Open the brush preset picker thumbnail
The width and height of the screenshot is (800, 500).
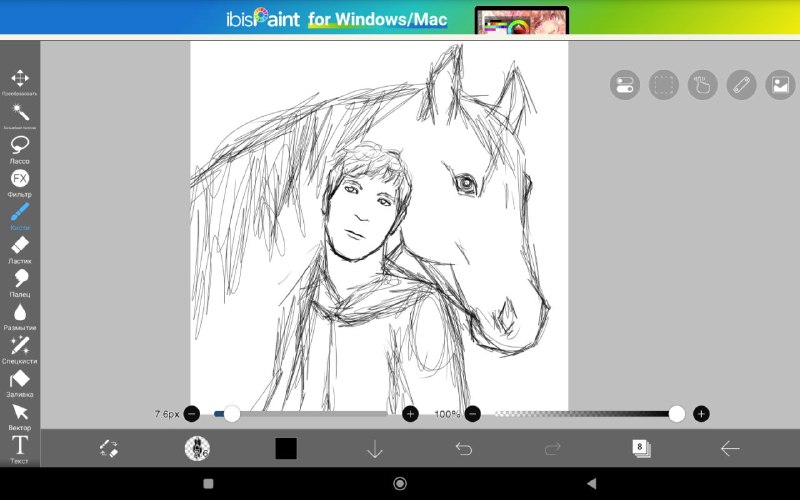coord(197,448)
